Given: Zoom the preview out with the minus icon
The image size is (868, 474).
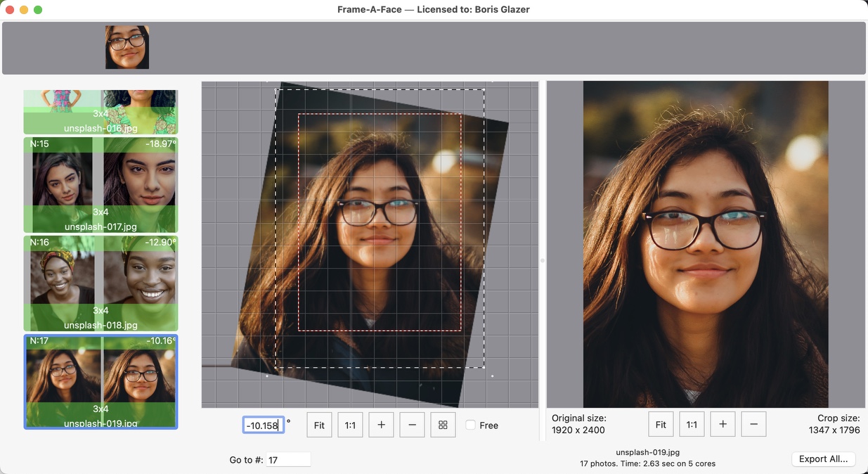Looking at the screenshot, I should (x=753, y=424).
